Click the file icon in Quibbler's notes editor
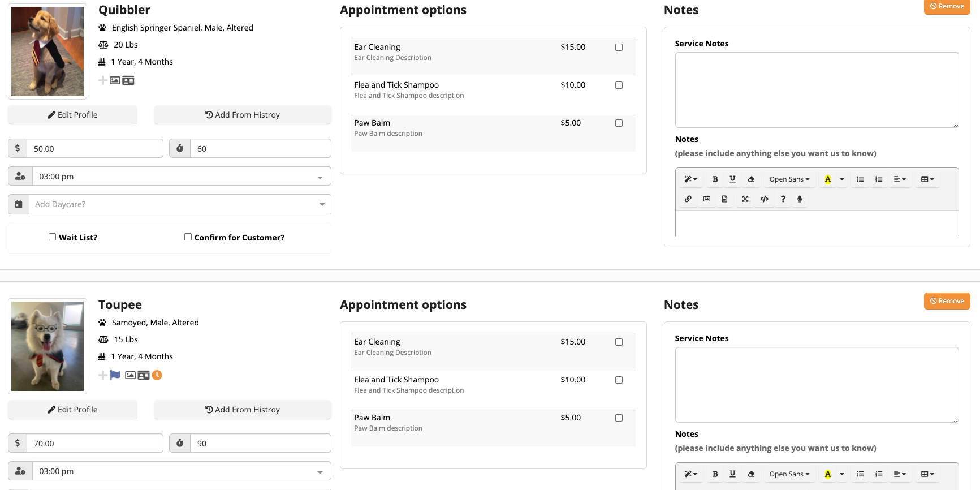Image resolution: width=980 pixels, height=490 pixels. click(724, 199)
